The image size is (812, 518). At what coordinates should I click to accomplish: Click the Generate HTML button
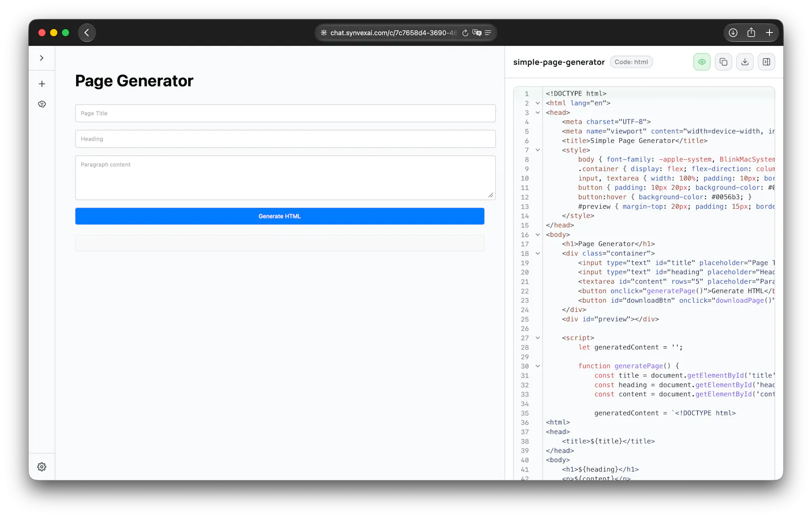tap(280, 216)
